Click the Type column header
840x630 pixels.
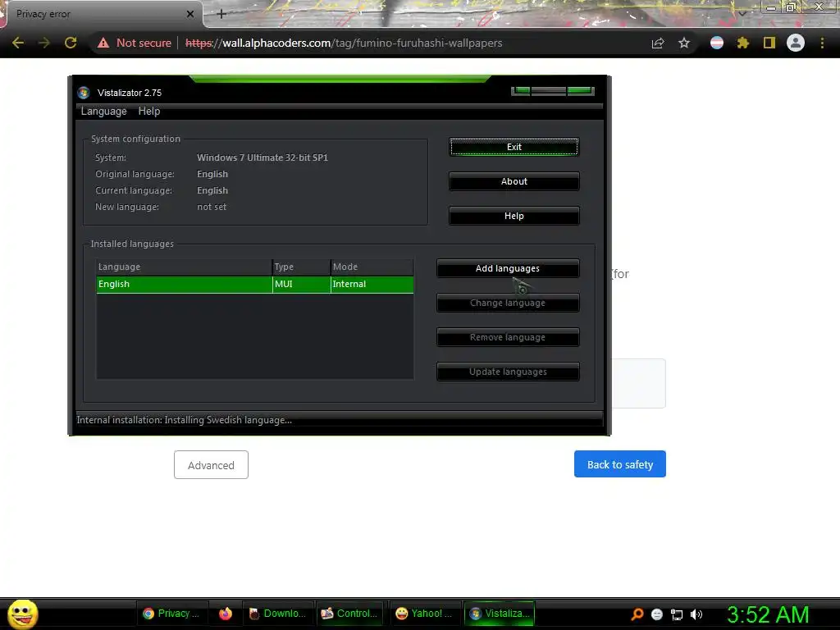click(301, 267)
